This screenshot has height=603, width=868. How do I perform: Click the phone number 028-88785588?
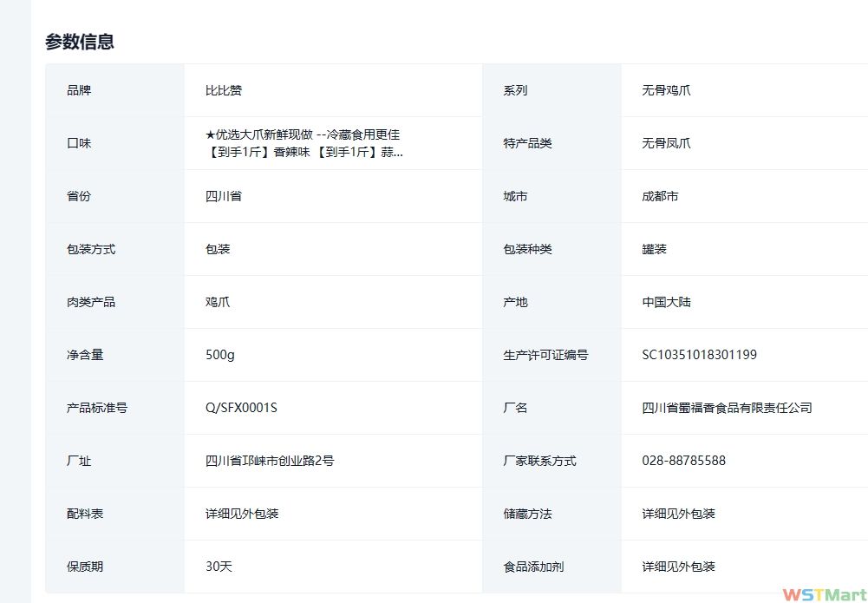coord(683,461)
